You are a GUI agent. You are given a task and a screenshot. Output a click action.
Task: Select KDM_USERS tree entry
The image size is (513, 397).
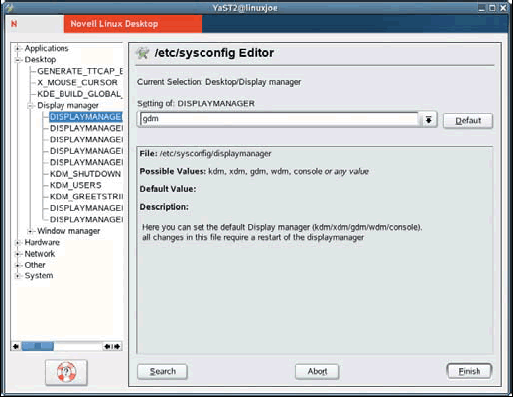pos(76,185)
